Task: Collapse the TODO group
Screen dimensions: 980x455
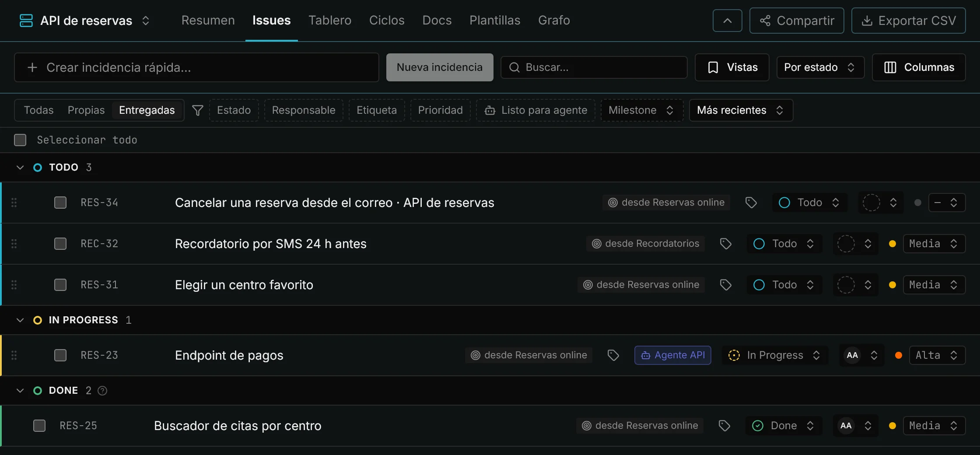Action: click(x=20, y=168)
